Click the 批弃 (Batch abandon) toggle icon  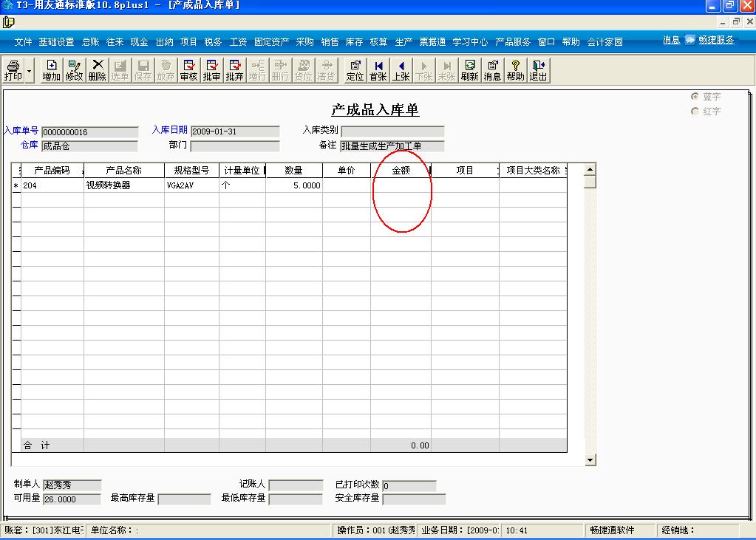click(234, 71)
